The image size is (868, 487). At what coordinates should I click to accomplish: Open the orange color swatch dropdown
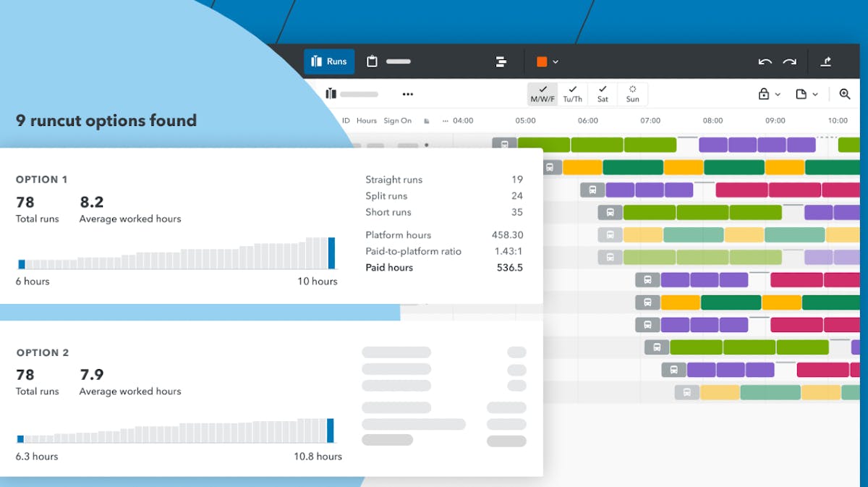click(548, 62)
